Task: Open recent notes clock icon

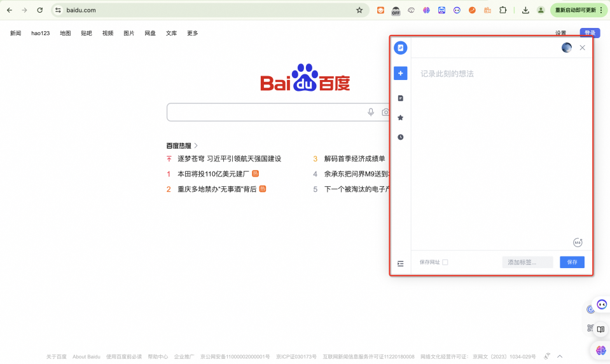Action: click(x=400, y=137)
